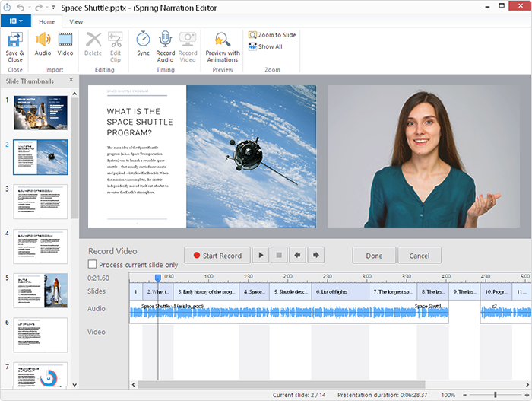
Task: Click the stopwatch app icon in title bar
Action: click(7, 8)
